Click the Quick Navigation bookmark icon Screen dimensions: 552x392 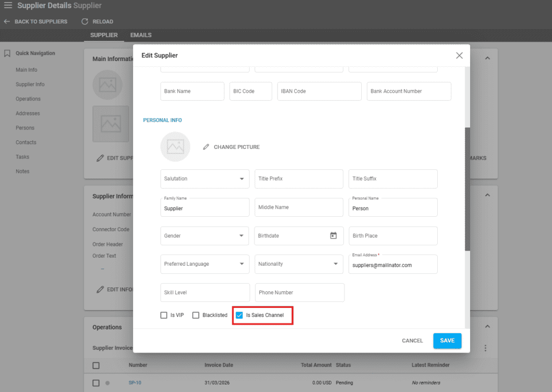point(8,53)
